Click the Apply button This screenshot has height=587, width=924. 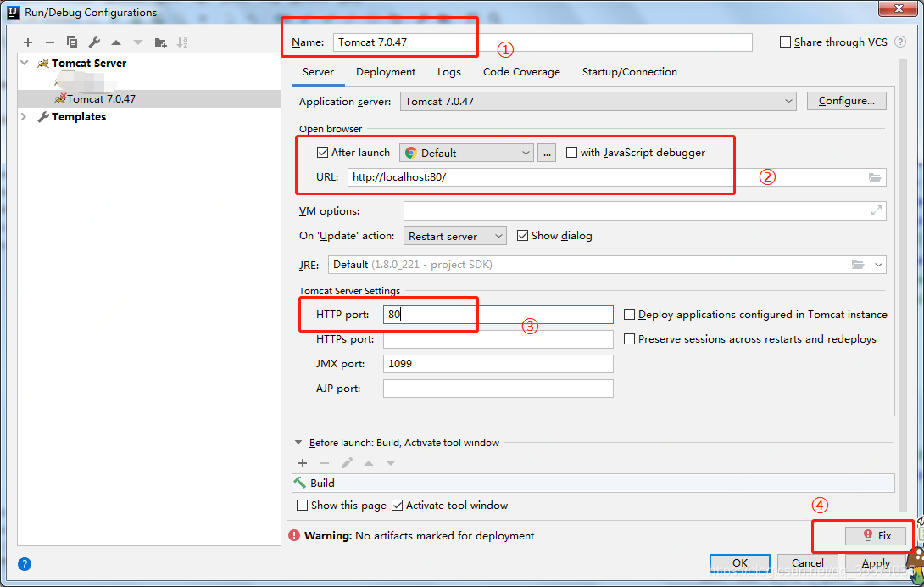coord(876,562)
